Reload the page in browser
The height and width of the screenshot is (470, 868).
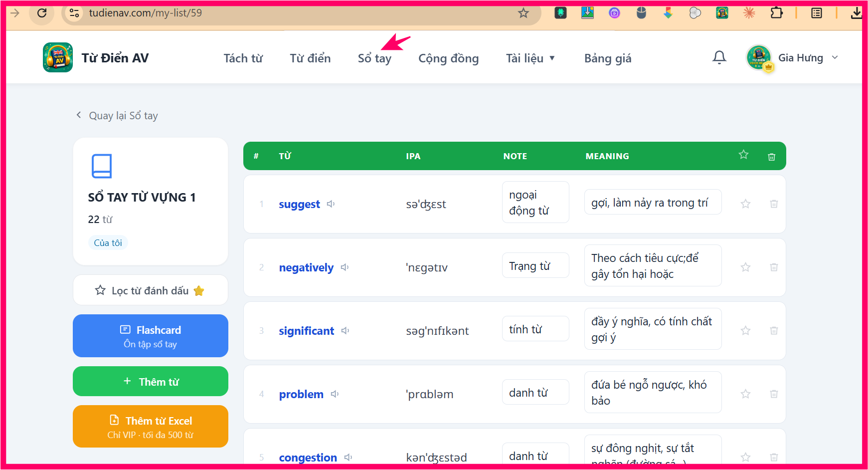(x=42, y=13)
